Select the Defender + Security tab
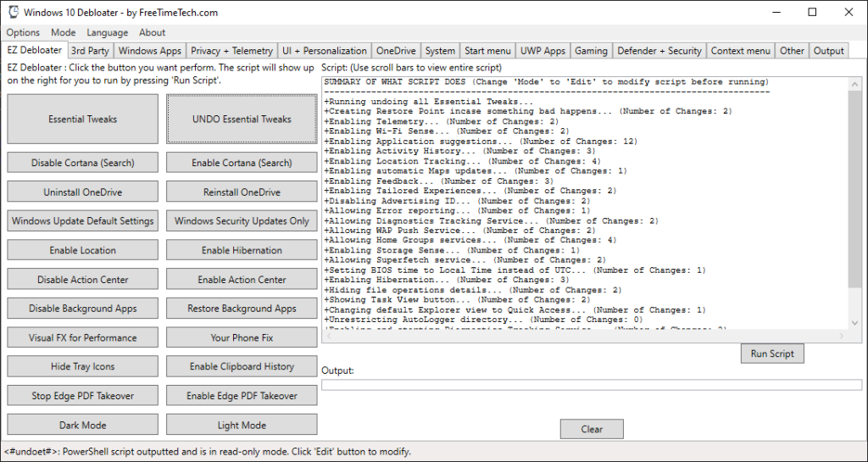868x462 pixels. pyautogui.click(x=659, y=51)
